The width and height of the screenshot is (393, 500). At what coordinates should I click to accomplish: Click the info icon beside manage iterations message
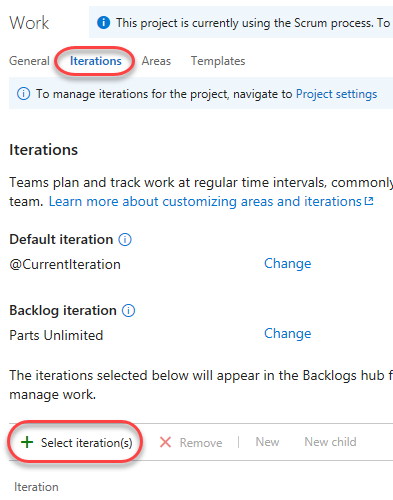(x=23, y=94)
